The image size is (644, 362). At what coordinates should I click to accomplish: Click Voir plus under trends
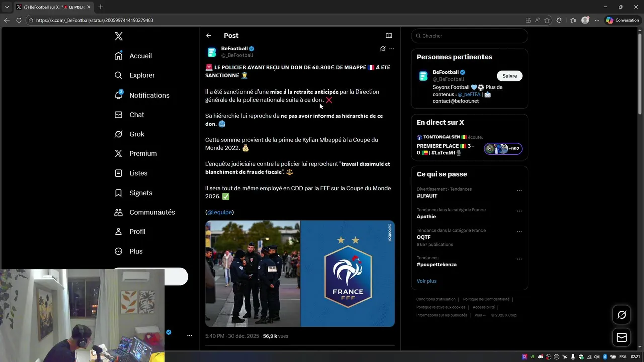coord(427,281)
